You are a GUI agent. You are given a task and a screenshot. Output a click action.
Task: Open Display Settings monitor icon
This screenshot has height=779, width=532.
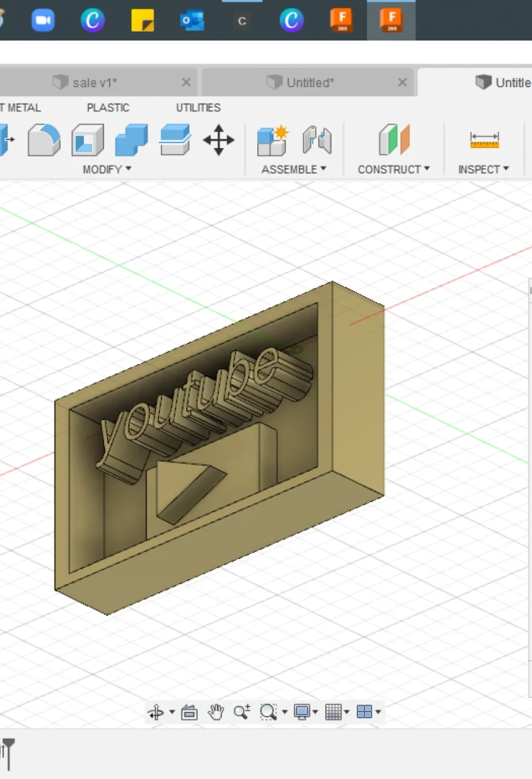[x=302, y=712]
